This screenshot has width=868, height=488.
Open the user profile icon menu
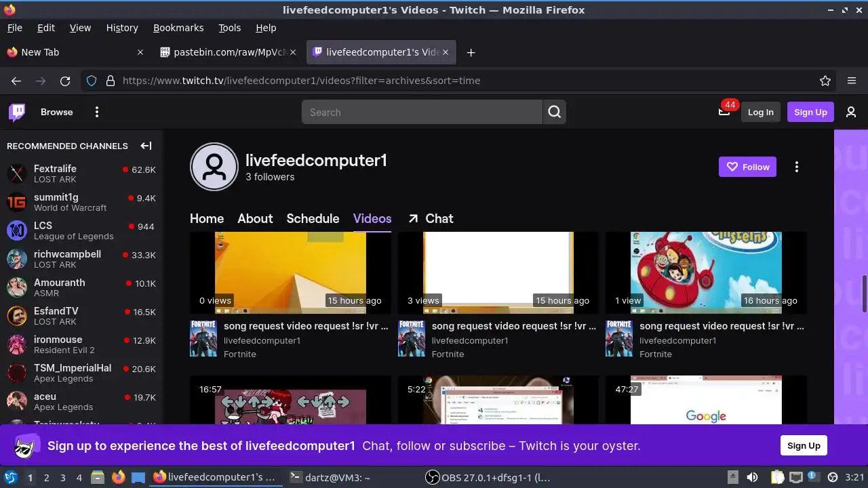pos(851,113)
